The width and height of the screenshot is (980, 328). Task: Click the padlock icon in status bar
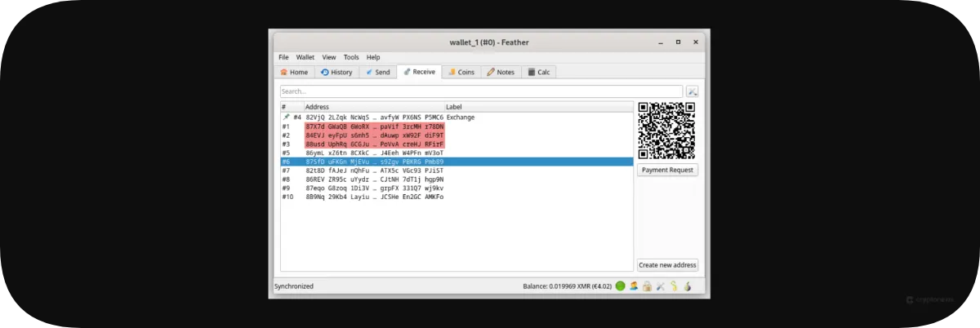pyautogui.click(x=647, y=286)
